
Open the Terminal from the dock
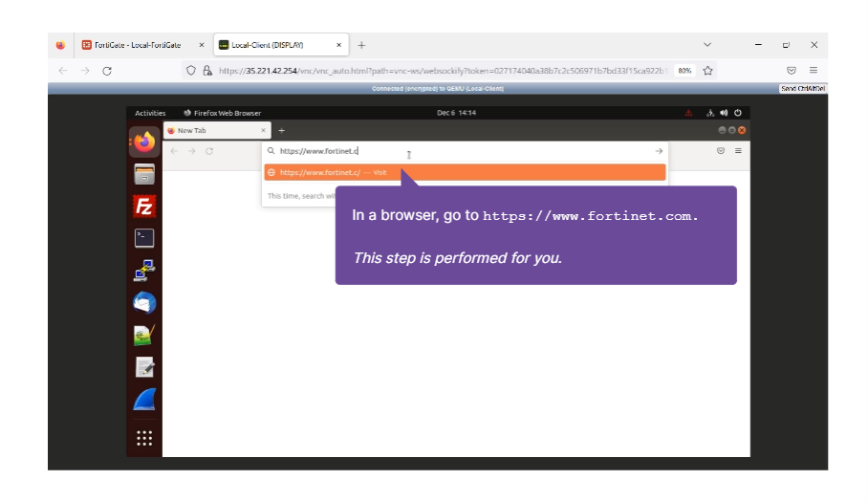(144, 238)
